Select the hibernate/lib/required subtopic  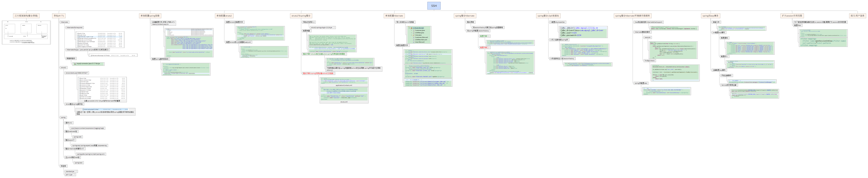click(x=75, y=28)
